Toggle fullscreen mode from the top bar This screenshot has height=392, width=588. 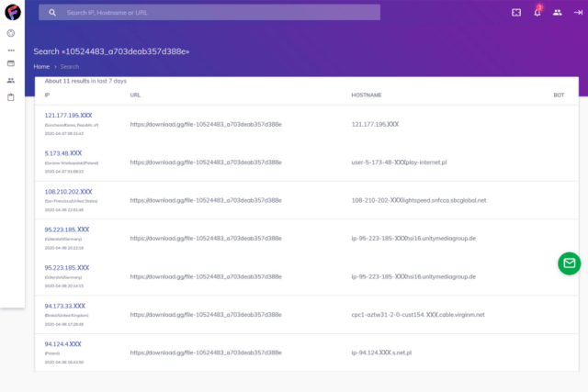click(x=516, y=13)
